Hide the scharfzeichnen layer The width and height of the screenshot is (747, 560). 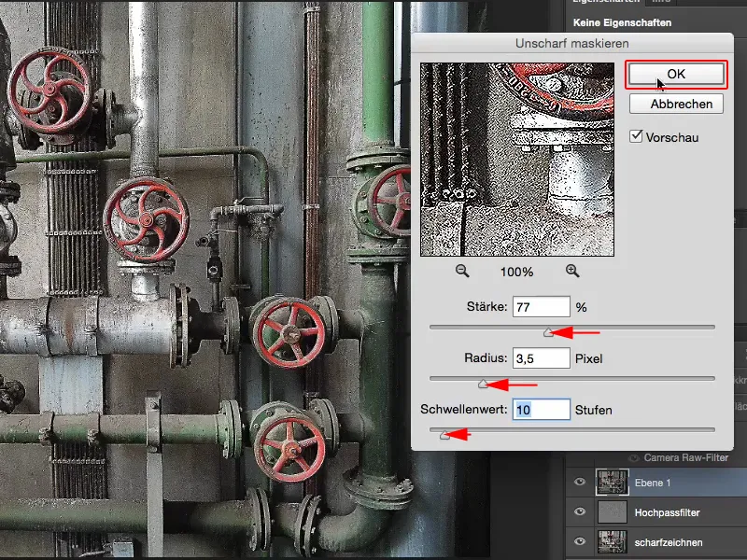click(x=580, y=541)
